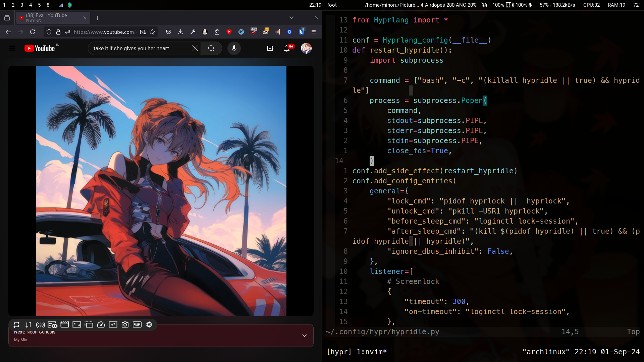
Task: Click the timeout value 300 in nvim
Action: (459, 301)
